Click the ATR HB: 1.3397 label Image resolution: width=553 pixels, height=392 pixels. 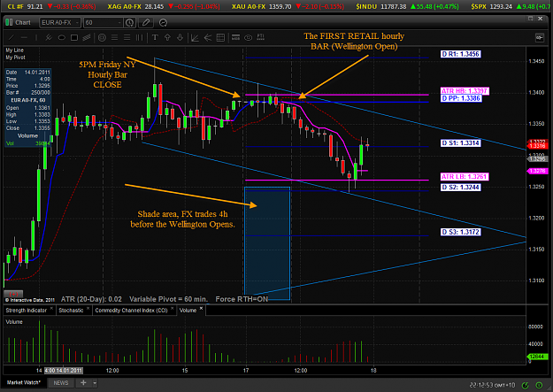[465, 91]
